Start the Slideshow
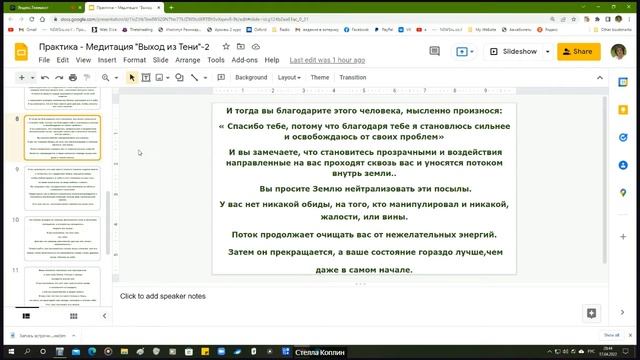The width and height of the screenshot is (640, 360). tap(514, 51)
